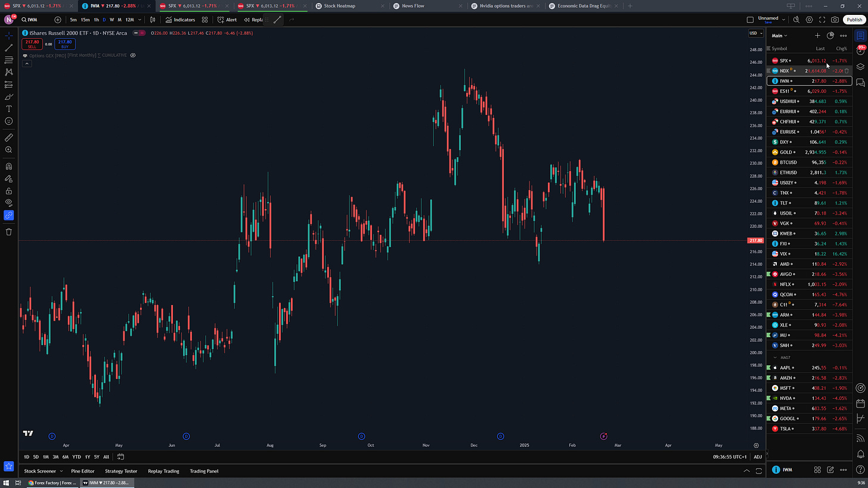Viewport: 868px width, 488px height.
Task: Select NVDA in the watchlist
Action: [x=809, y=398]
